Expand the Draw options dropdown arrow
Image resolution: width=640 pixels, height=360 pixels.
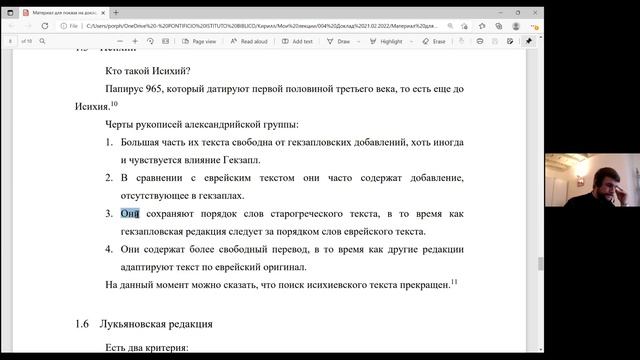point(358,41)
